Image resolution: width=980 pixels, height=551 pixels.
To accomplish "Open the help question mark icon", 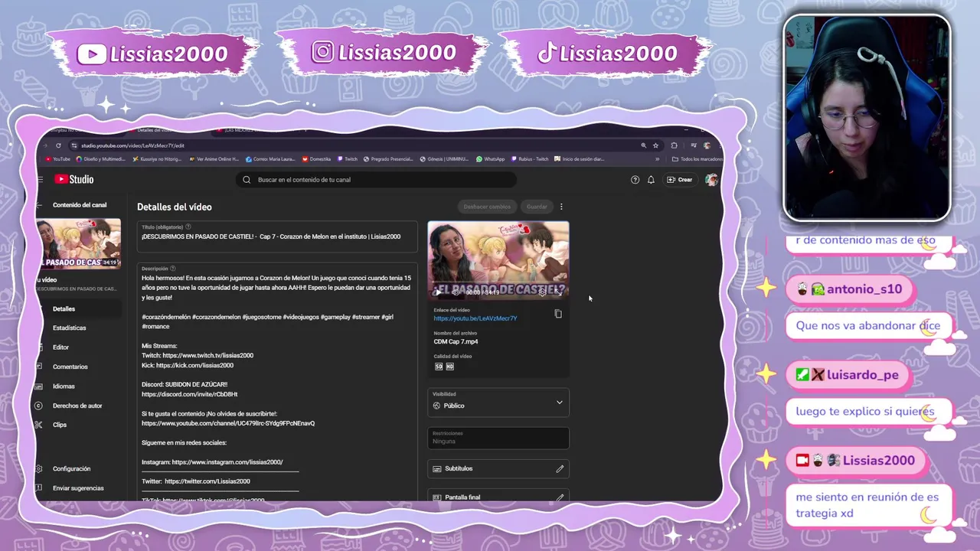I will pyautogui.click(x=635, y=180).
